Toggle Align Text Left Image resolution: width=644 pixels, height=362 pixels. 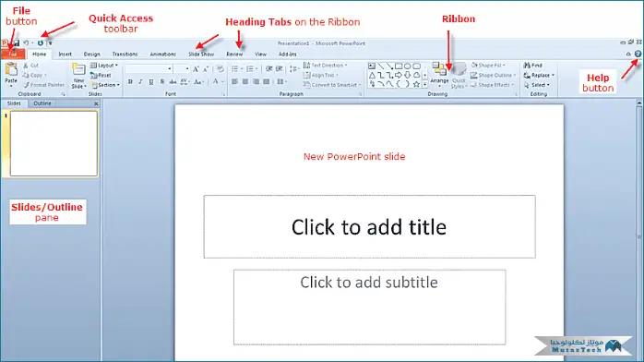[x=234, y=82]
